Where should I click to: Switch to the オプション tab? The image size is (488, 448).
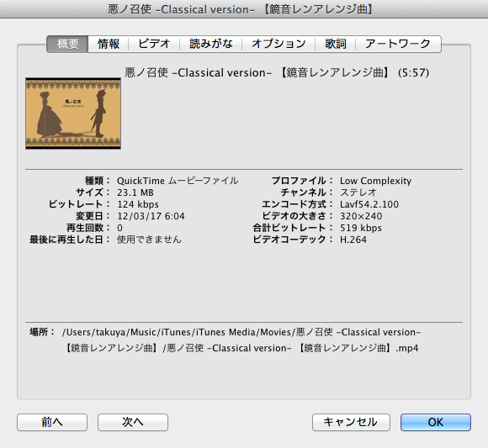click(278, 44)
